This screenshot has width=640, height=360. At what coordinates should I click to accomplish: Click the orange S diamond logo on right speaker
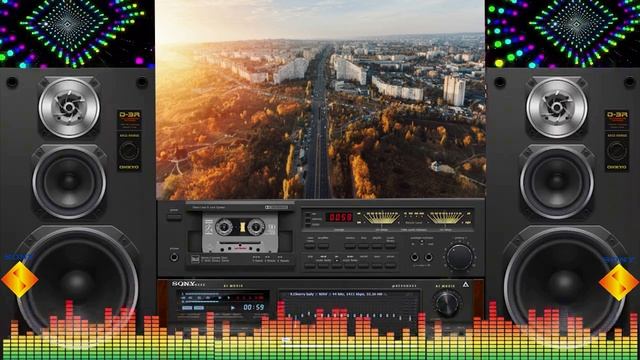click(x=618, y=282)
